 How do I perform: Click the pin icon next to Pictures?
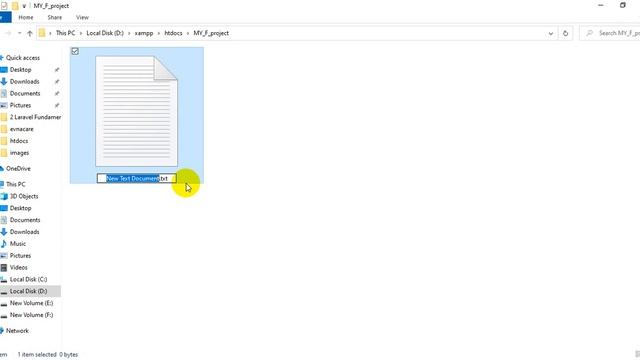57,105
